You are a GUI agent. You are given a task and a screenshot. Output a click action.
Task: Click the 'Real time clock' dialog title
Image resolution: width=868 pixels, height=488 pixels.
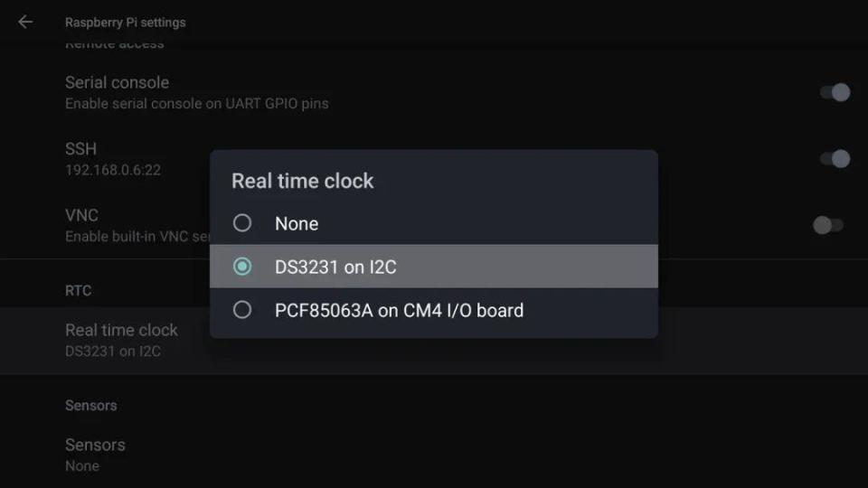(302, 181)
